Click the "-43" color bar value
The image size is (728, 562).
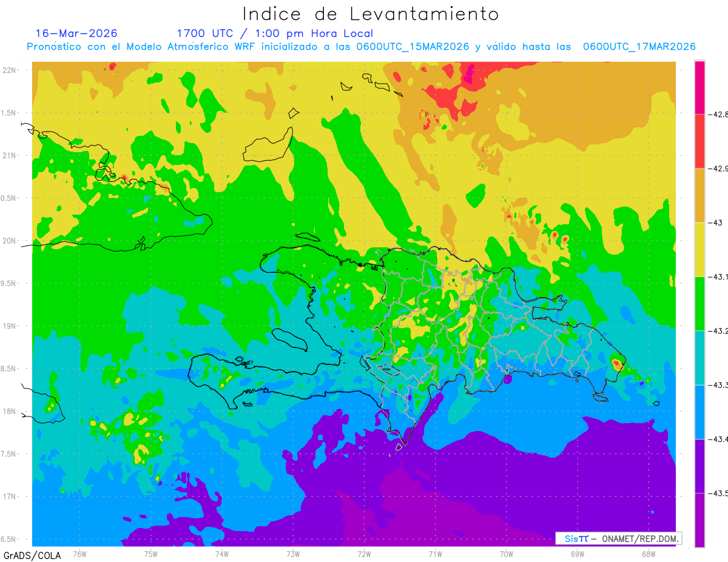point(715,222)
